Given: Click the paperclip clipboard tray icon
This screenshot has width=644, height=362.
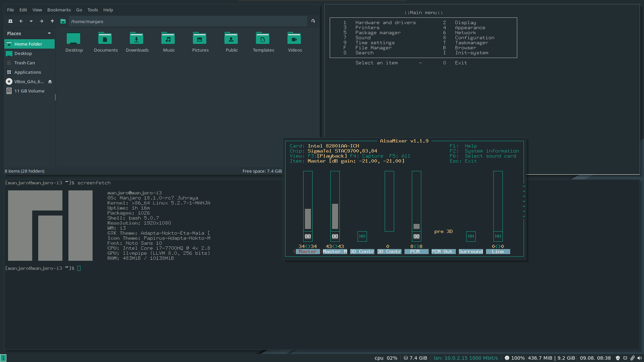Looking at the screenshot, I should [632, 358].
